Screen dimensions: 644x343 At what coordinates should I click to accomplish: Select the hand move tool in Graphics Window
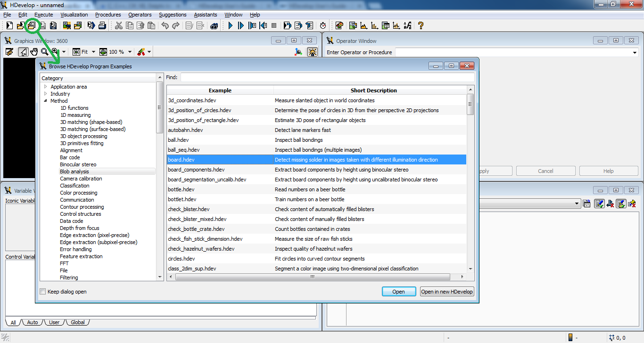33,52
